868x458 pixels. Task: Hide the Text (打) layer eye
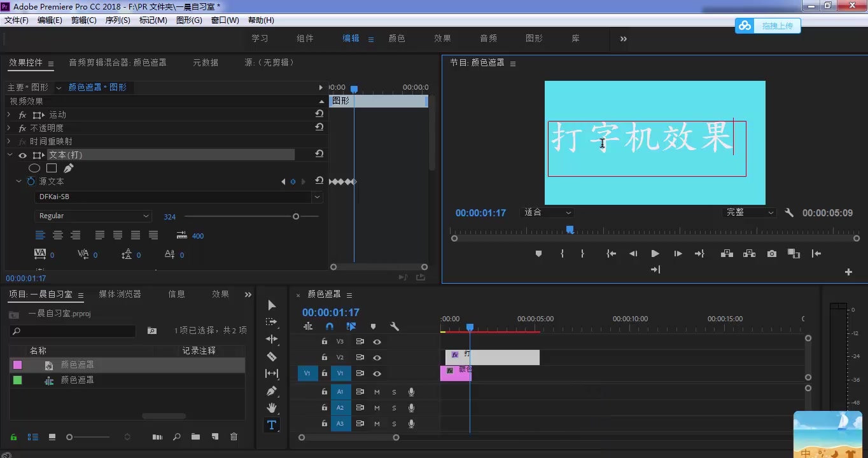click(22, 155)
